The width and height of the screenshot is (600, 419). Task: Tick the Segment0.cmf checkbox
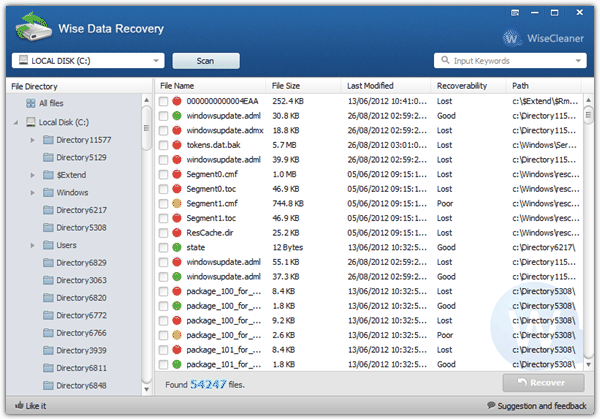click(163, 174)
